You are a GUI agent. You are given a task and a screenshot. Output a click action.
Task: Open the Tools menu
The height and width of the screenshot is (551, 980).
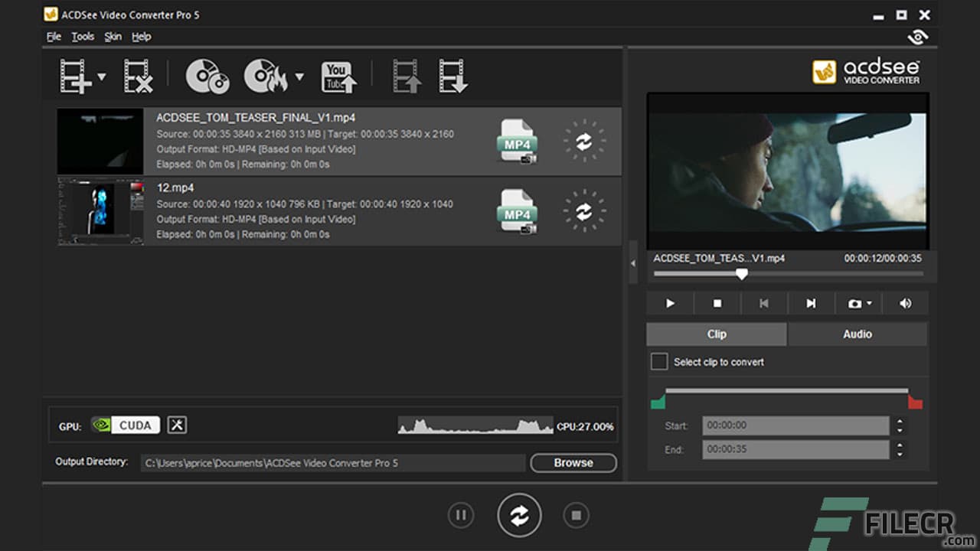coord(83,36)
